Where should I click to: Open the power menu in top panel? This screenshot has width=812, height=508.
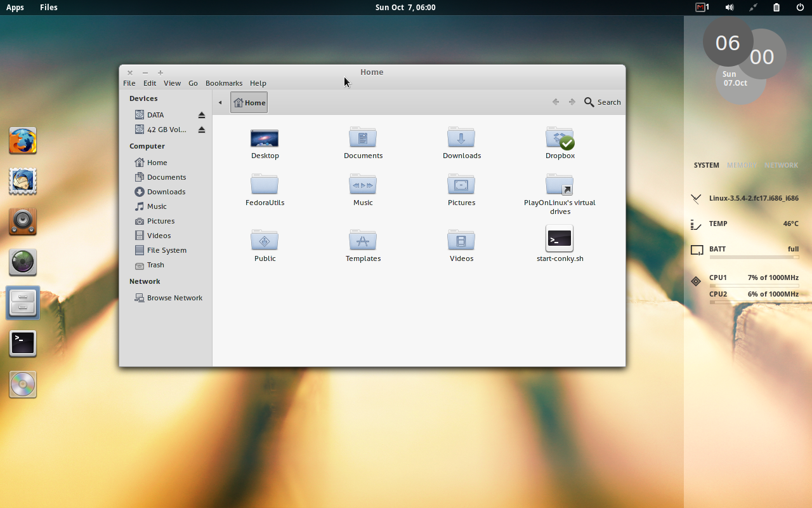click(x=800, y=8)
